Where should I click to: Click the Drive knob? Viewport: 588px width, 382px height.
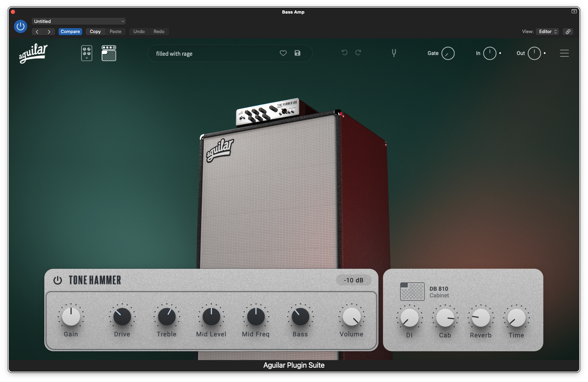(x=122, y=317)
